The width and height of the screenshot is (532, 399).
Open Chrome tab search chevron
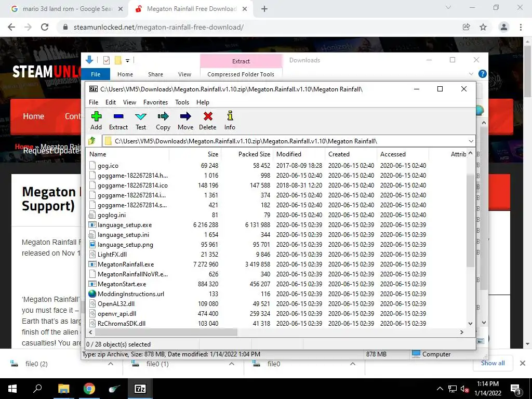pyautogui.click(x=448, y=7)
